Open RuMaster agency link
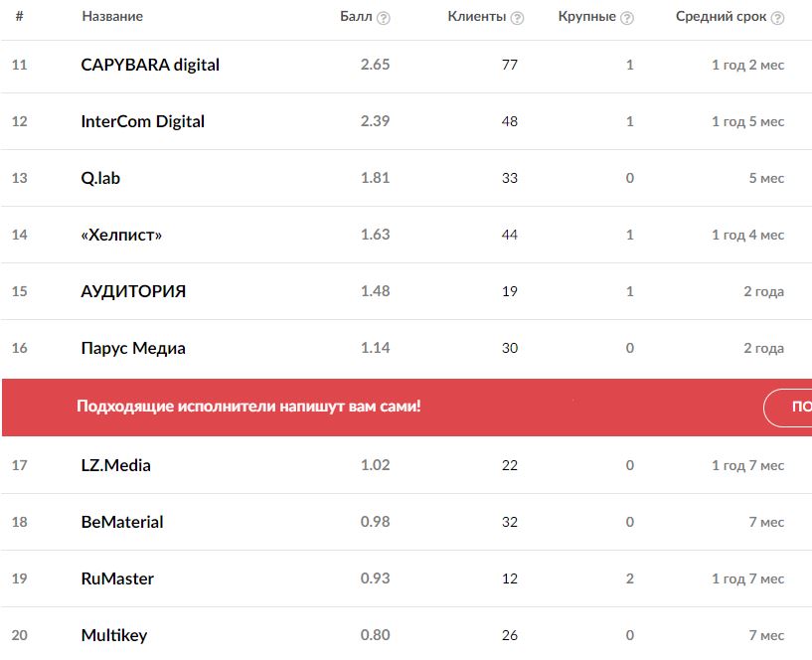Screen dimensions: 812x660 point(117,578)
